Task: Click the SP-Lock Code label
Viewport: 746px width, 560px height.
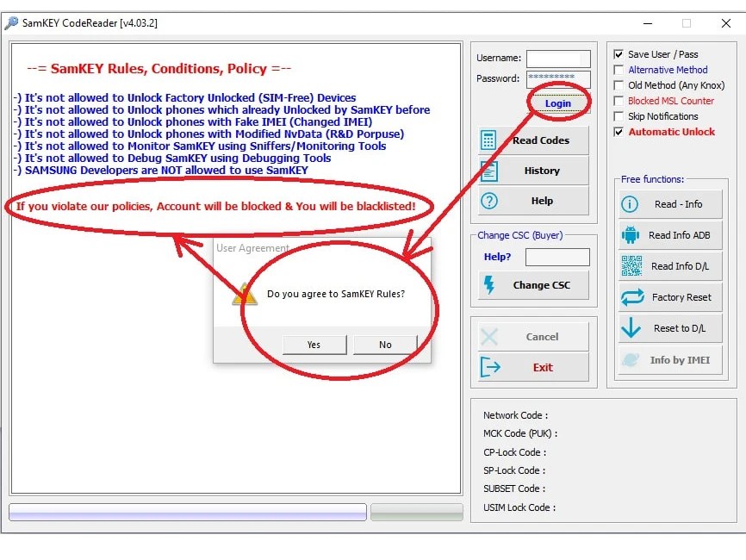Action: pyautogui.click(x=514, y=470)
